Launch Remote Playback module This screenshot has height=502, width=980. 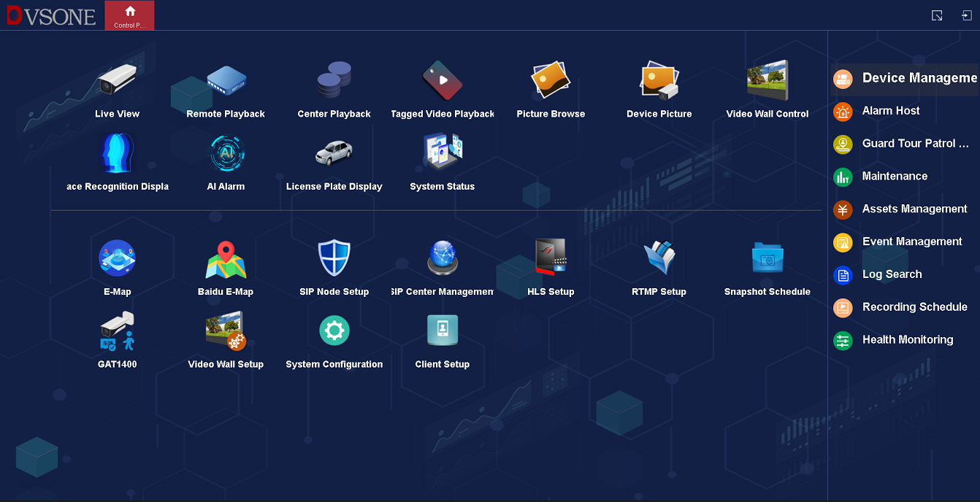[226, 81]
